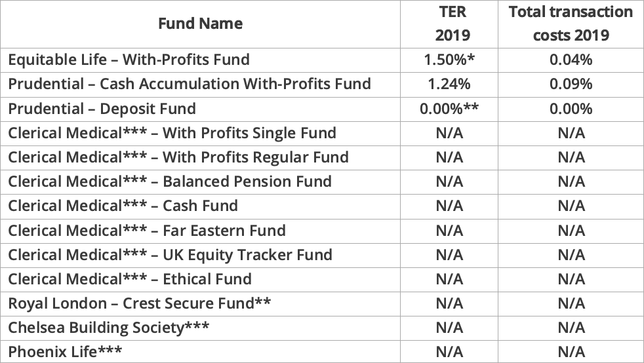Click the Chelsea Building Society row name
Viewport: 644px width, 363px height.
pyautogui.click(x=109, y=328)
